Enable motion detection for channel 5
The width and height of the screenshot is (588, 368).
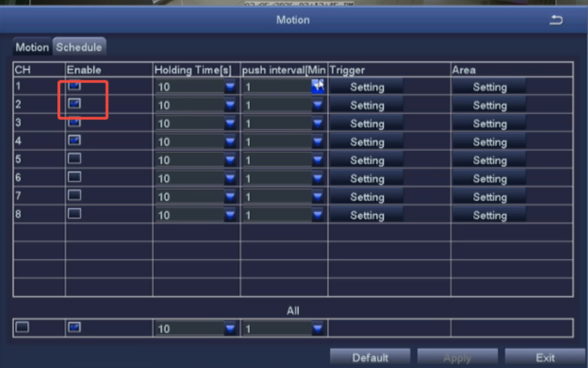(75, 159)
